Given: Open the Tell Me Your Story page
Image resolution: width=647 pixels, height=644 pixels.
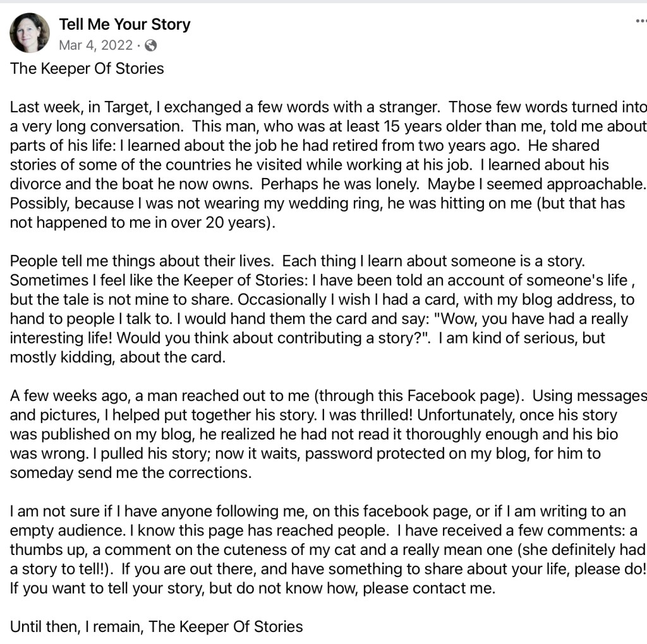Looking at the screenshot, I should [124, 25].
